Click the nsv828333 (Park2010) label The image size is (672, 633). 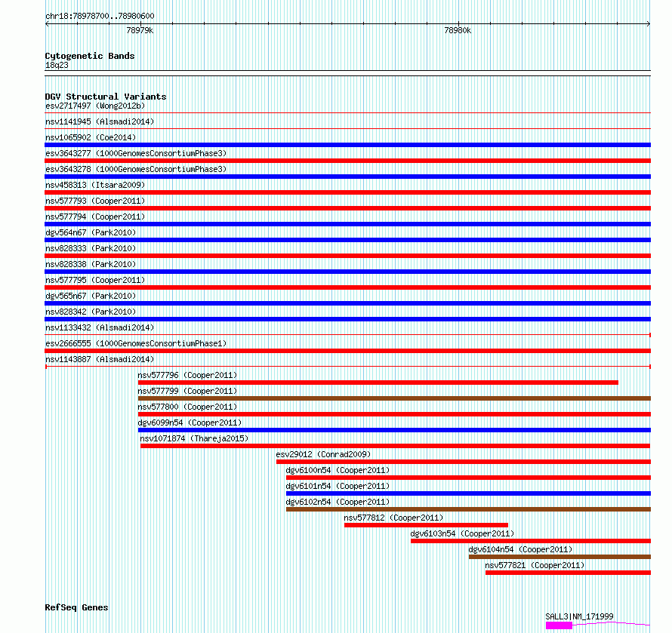tap(91, 248)
